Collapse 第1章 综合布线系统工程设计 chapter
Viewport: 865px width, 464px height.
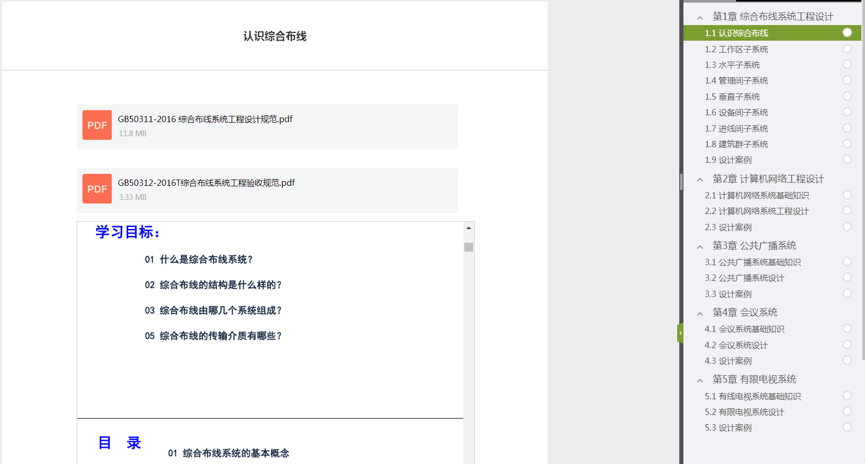[x=700, y=17]
